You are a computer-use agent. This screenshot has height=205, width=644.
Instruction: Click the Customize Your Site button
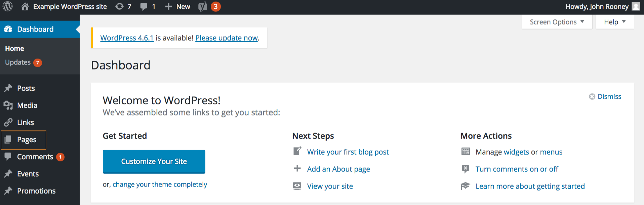click(x=154, y=161)
